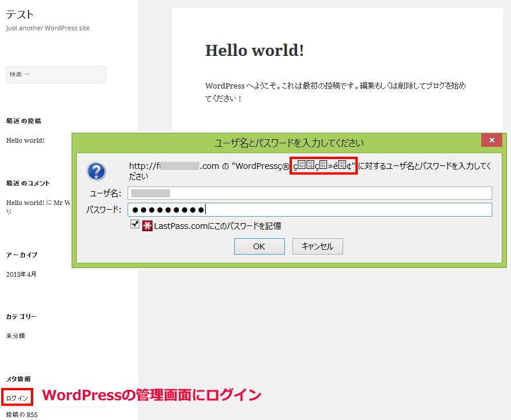Confirm credentials with the OK button

pos(259,246)
